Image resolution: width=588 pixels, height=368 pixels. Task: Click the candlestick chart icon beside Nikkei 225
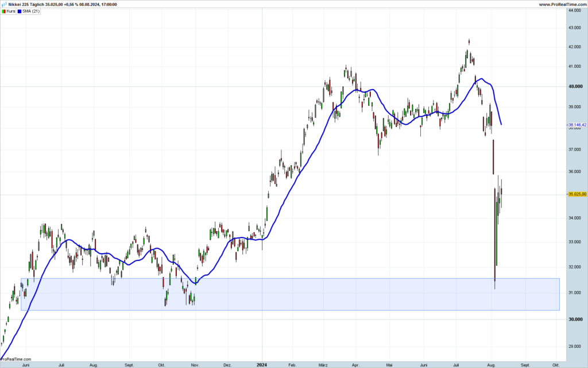[4, 5]
